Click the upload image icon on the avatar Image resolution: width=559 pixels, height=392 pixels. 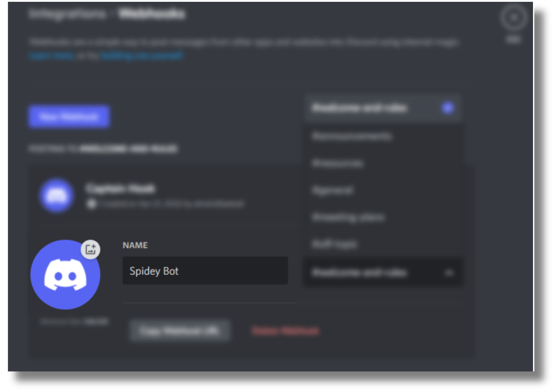click(90, 249)
